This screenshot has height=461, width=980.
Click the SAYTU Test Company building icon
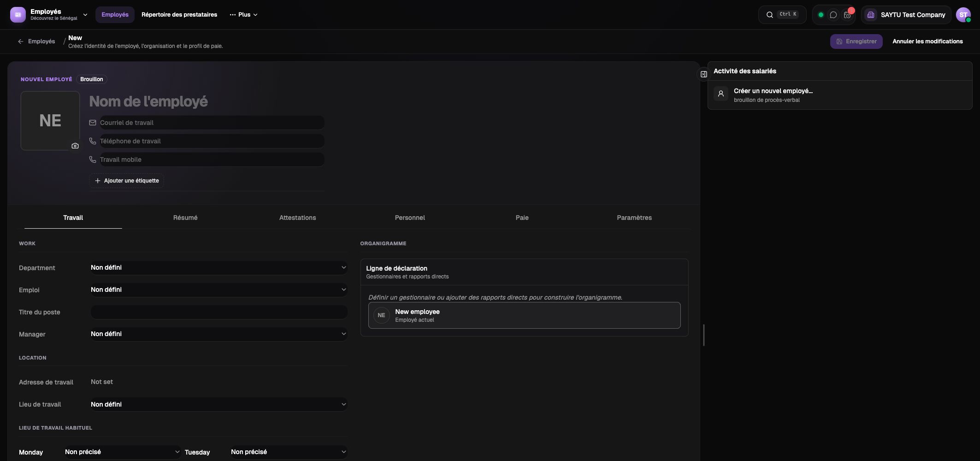click(x=871, y=15)
